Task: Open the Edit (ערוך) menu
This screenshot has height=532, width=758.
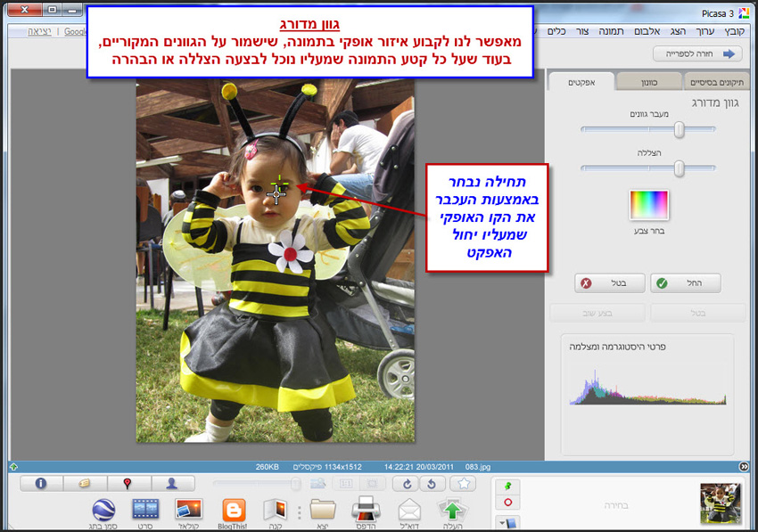Action: pyautogui.click(x=704, y=31)
